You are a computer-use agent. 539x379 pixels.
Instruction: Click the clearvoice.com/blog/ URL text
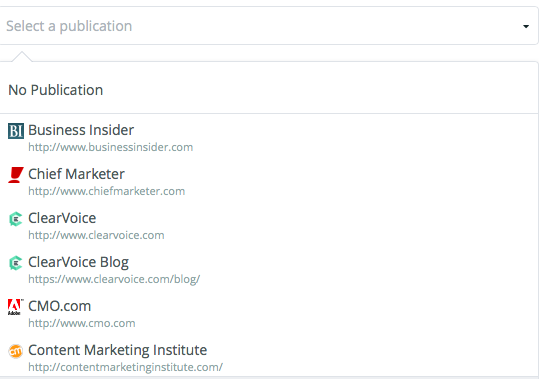114,279
